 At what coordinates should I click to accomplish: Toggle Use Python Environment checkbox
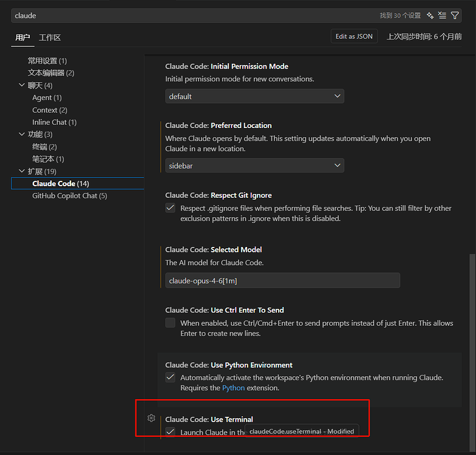coord(170,377)
